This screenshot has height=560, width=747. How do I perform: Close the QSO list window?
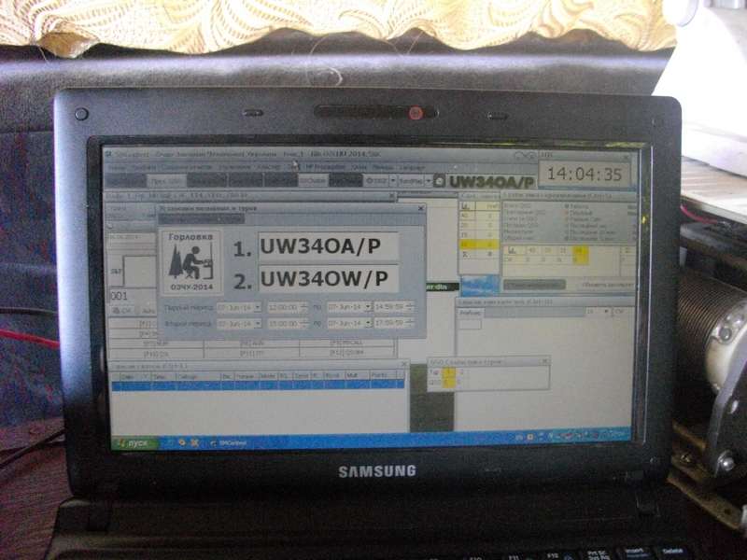[403, 364]
